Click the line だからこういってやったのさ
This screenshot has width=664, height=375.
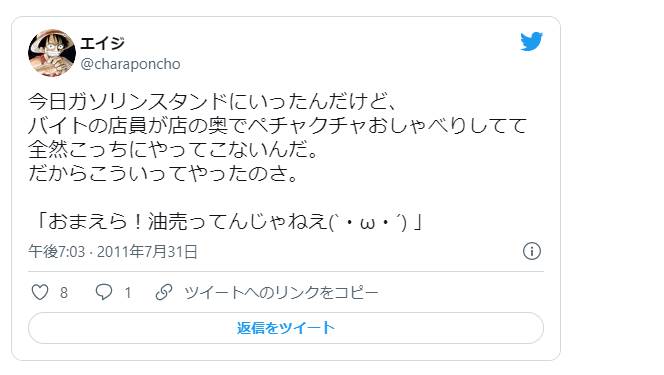(x=163, y=174)
